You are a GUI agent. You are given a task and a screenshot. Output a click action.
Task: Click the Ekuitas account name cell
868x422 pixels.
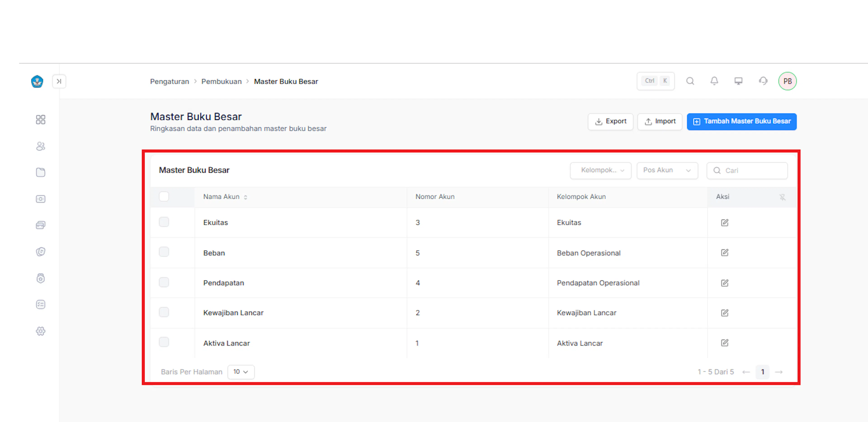(216, 223)
